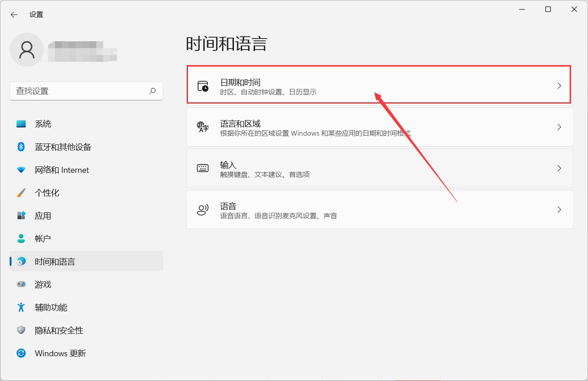Viewport: 588px width, 381px height.
Task: Close the 设置 window
Action: point(574,9)
